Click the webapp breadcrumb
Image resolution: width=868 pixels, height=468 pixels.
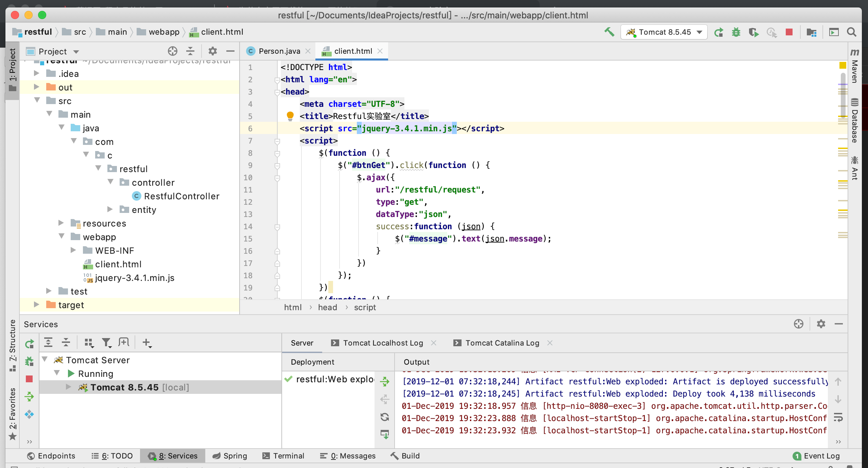[158, 32]
